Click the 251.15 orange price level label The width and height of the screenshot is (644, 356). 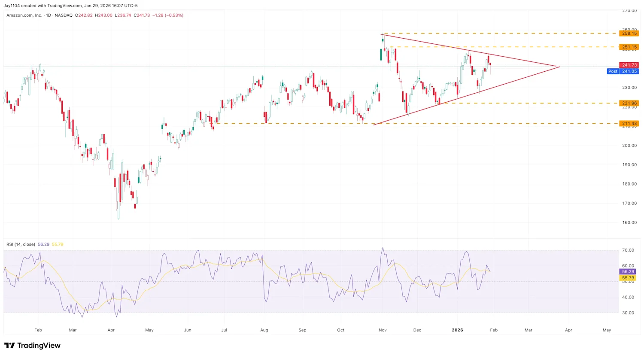click(x=628, y=47)
